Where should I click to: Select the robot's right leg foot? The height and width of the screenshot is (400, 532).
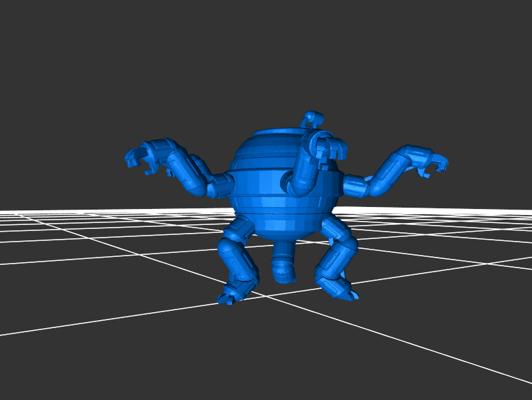point(339,289)
